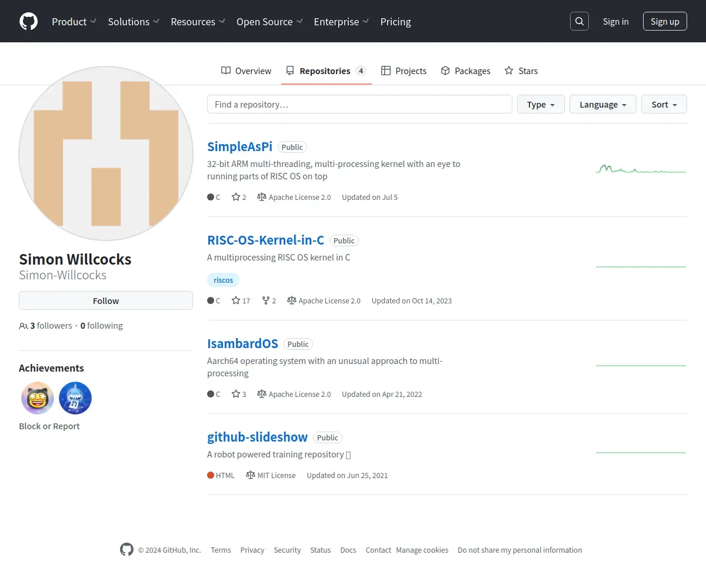Click the Achievements heading
The width and height of the screenshot is (706, 588).
tap(51, 368)
